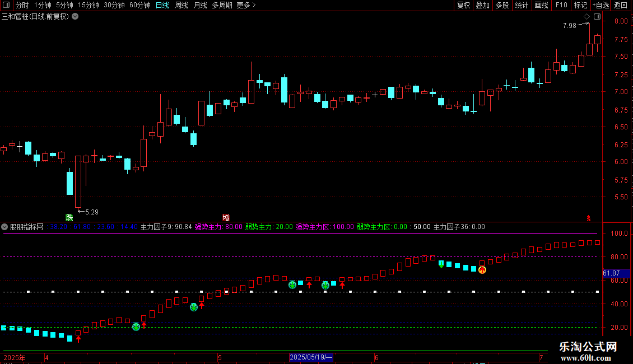
Task: Select the 日线 daily chart tab
Action: [162, 5]
